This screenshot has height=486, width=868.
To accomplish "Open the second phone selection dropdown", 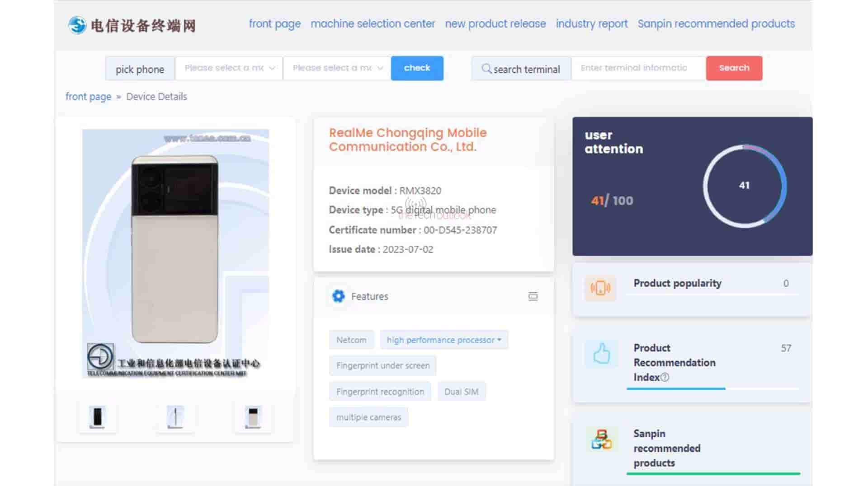I will tap(337, 68).
